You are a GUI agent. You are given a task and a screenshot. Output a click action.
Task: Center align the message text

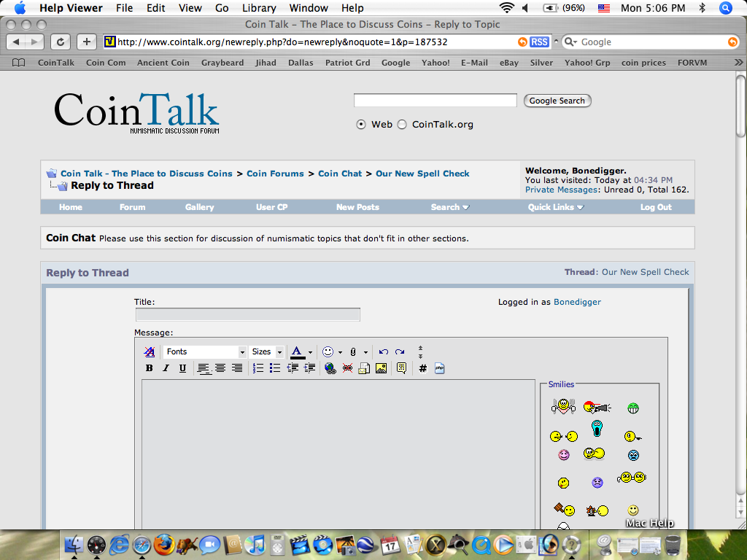pos(220,368)
